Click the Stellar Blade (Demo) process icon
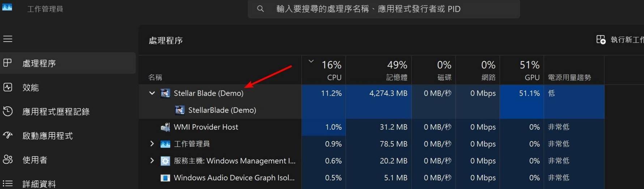Screen dimensions: 644x189 click(x=165, y=93)
